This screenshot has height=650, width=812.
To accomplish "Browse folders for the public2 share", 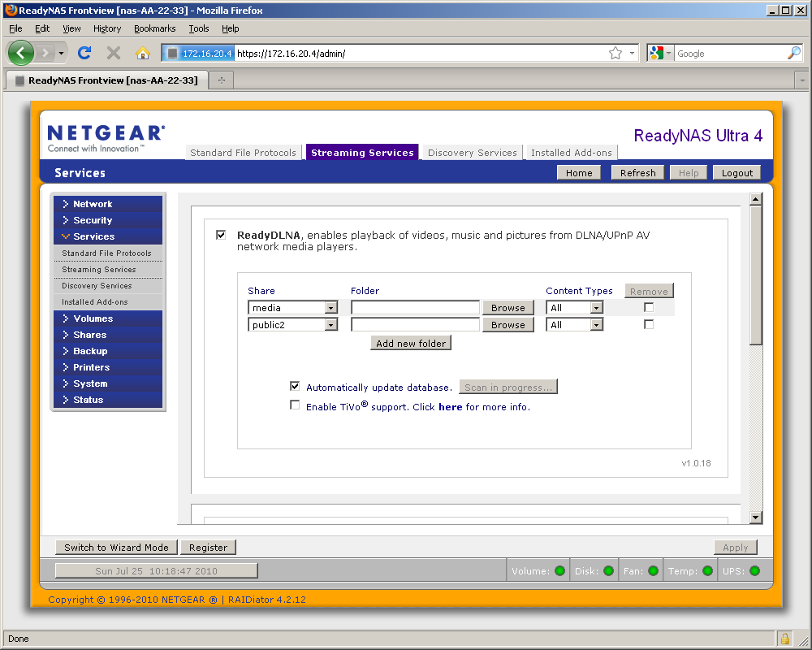I will coord(508,324).
